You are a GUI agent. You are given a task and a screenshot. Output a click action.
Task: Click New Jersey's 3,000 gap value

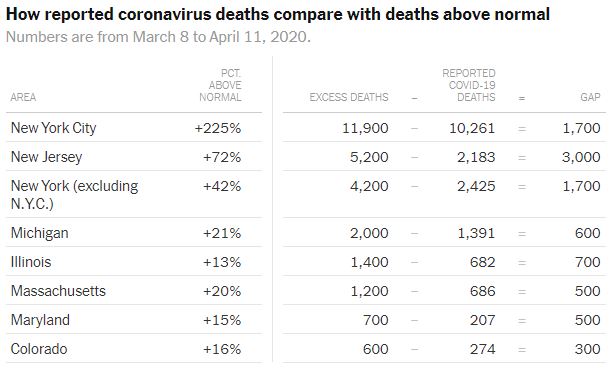[x=581, y=157]
